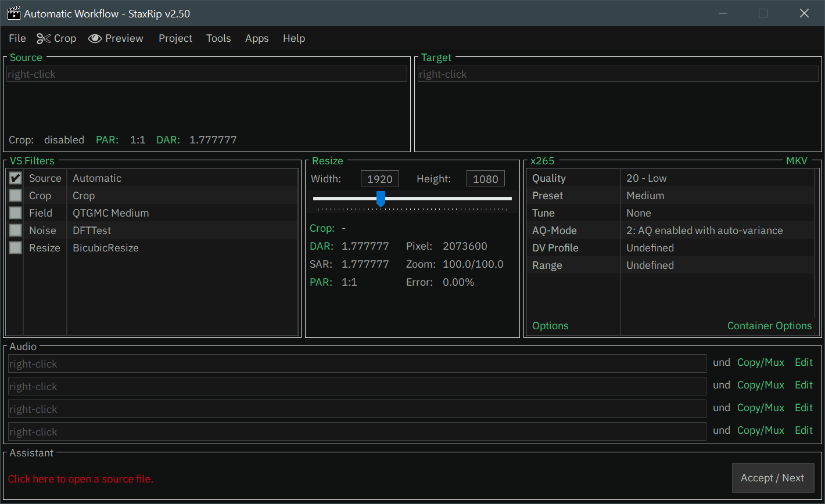Click und language of first audio track
The image size is (825, 504).
pyautogui.click(x=722, y=362)
